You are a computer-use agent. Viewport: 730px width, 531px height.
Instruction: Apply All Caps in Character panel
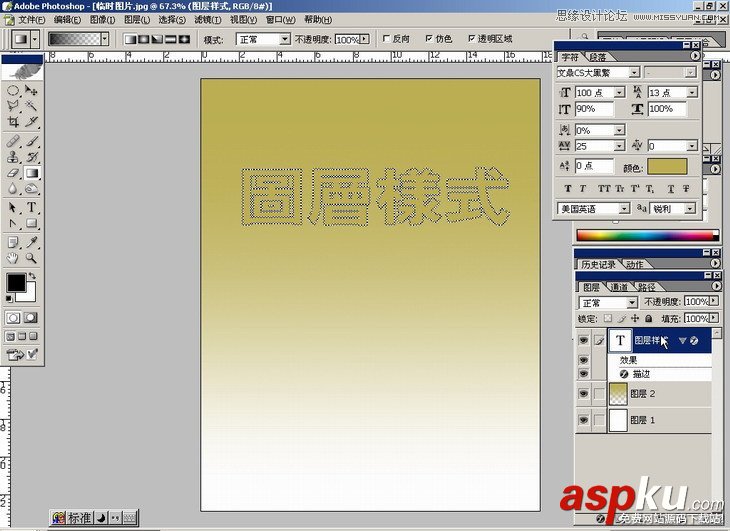604,188
